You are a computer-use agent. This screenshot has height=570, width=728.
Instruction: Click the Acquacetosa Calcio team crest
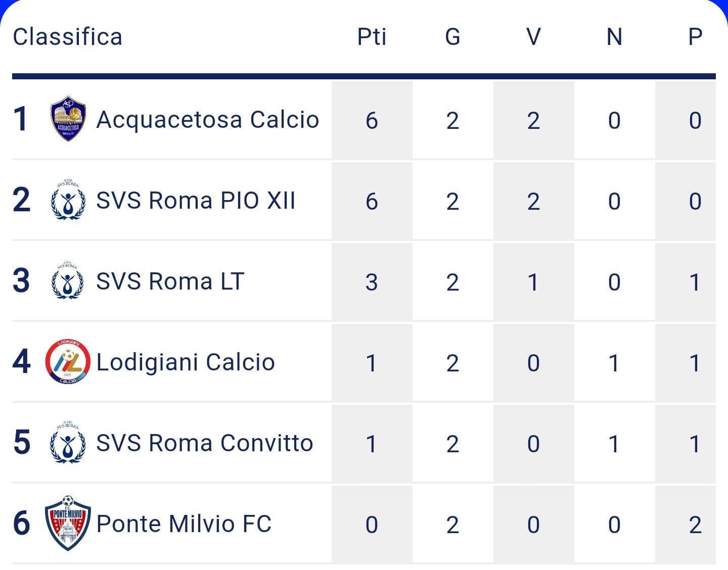[68, 119]
